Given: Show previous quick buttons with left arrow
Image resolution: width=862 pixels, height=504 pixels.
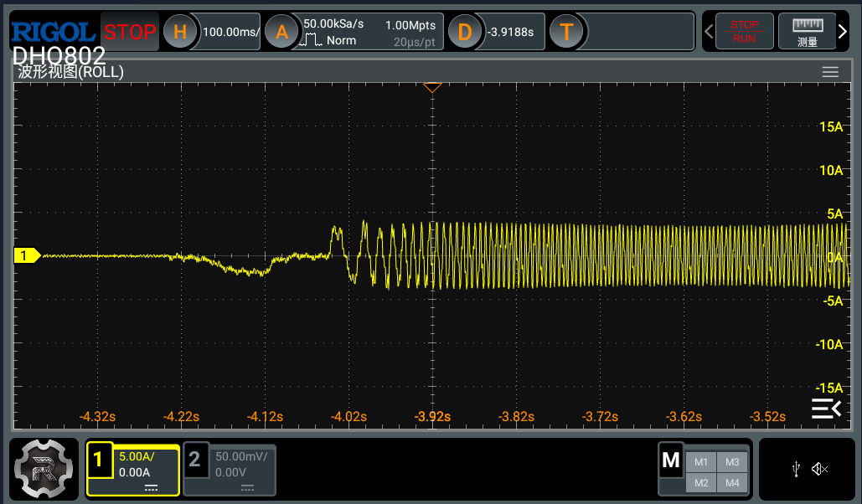Looking at the screenshot, I should pos(709,32).
